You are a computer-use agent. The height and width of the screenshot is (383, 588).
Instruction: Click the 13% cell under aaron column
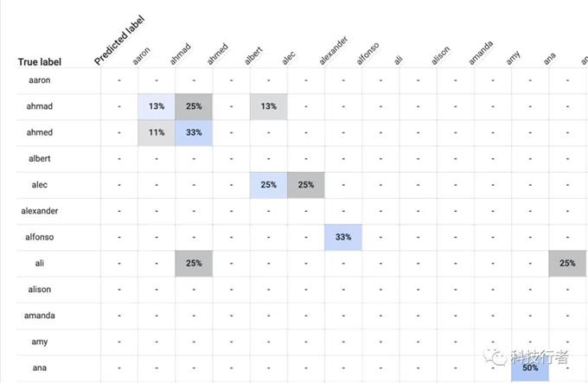[157, 106]
